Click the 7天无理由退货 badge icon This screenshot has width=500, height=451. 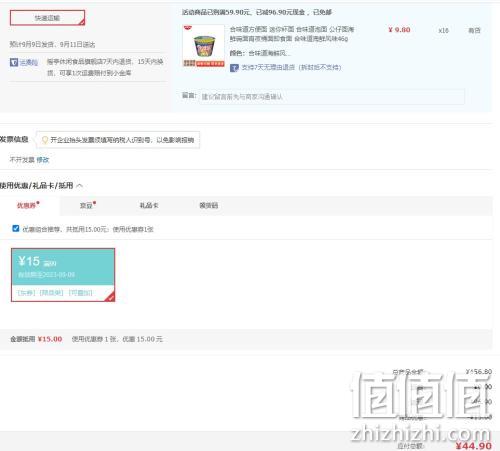[x=234, y=68]
